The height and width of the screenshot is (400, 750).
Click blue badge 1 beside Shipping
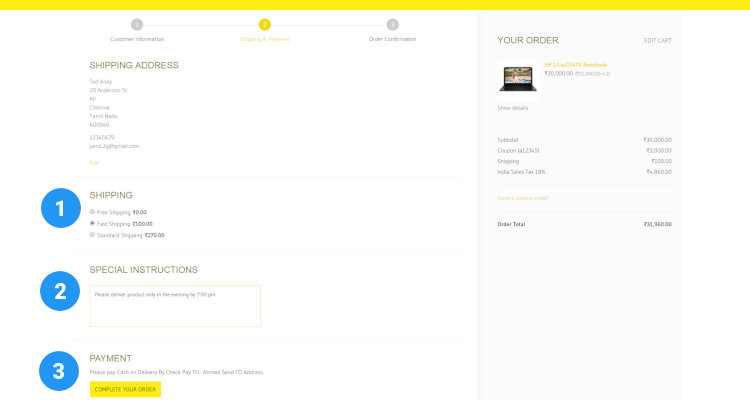pyautogui.click(x=60, y=209)
